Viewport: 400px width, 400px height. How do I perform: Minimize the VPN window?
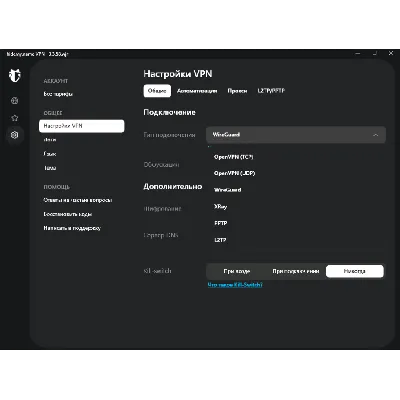tap(358, 53)
